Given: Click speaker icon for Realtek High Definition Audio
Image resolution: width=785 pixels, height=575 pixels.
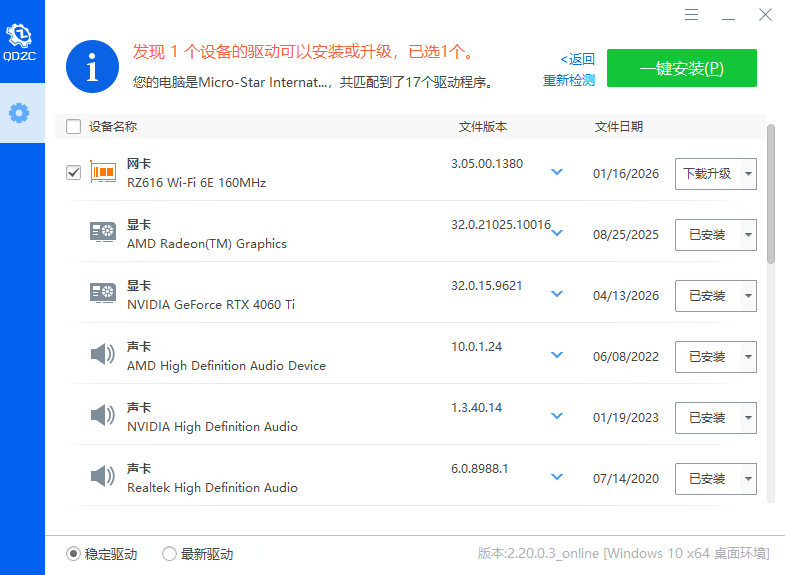Looking at the screenshot, I should tap(103, 476).
